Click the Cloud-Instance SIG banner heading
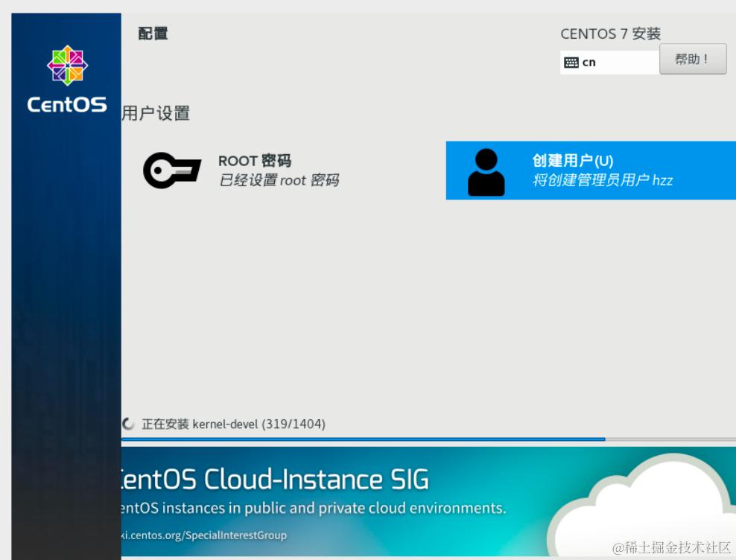 275,480
